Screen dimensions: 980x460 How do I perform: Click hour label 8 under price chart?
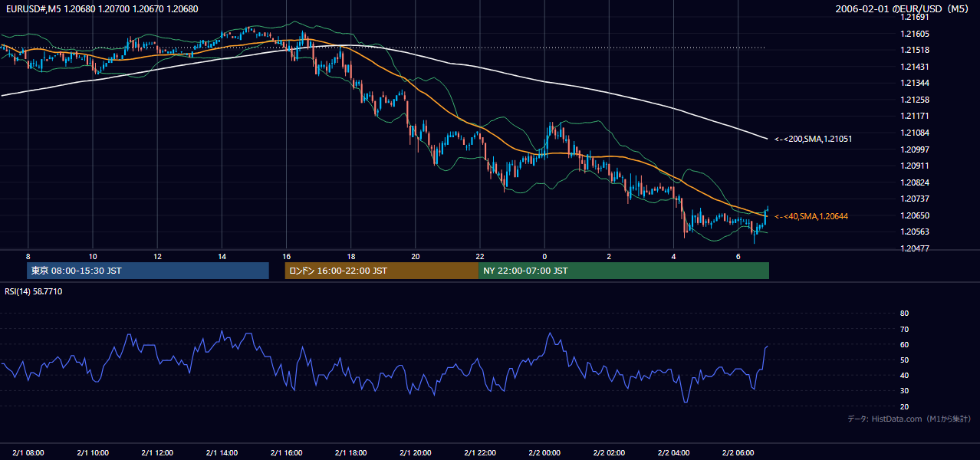(28, 255)
